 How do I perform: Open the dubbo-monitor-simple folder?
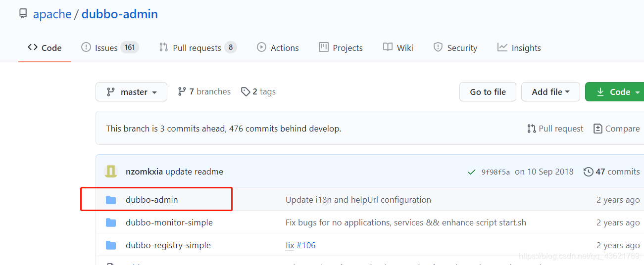pos(169,222)
